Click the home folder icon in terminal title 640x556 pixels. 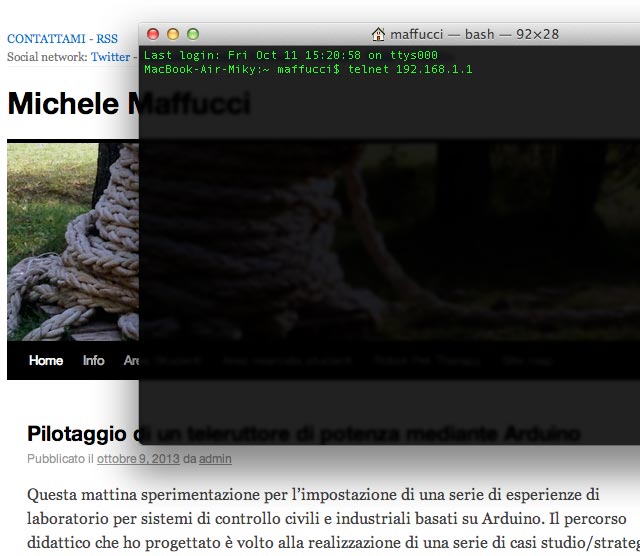coord(378,34)
